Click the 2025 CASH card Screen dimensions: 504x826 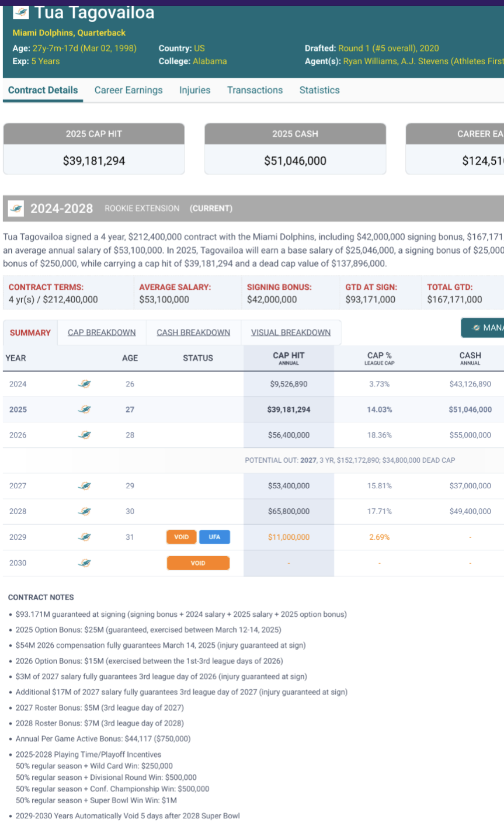coord(295,148)
